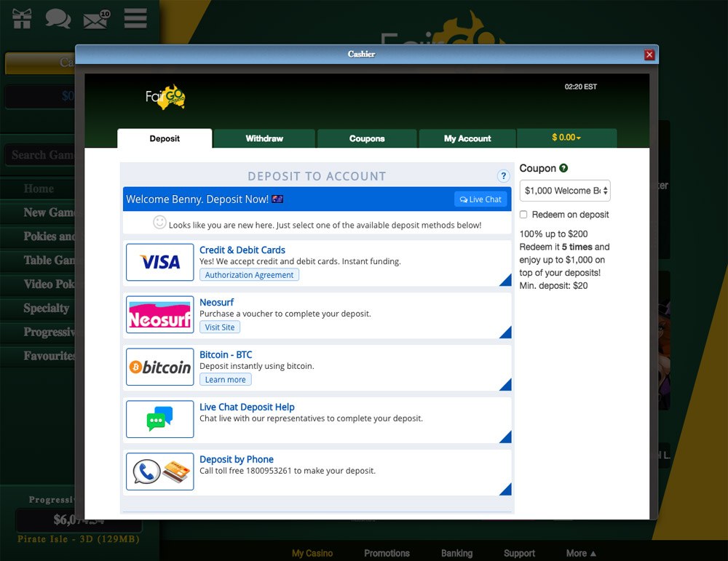728x561 pixels.
Task: Open Support in bottom bar
Action: [519, 553]
